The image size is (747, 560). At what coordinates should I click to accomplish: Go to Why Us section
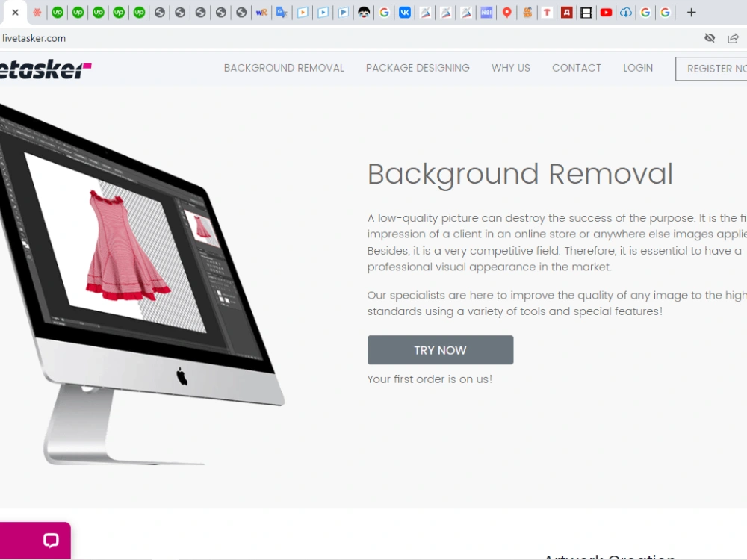pos(511,68)
